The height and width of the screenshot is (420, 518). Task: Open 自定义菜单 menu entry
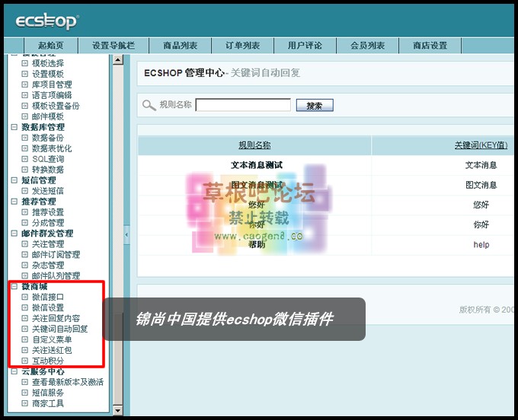[x=52, y=339]
